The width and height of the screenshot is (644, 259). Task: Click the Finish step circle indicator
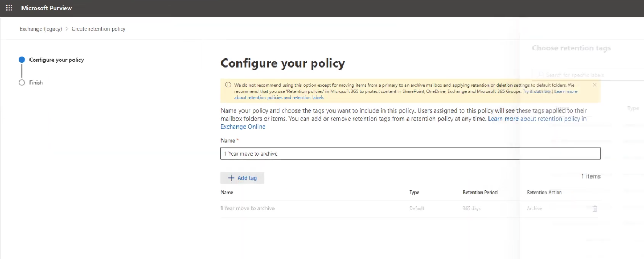(x=21, y=83)
